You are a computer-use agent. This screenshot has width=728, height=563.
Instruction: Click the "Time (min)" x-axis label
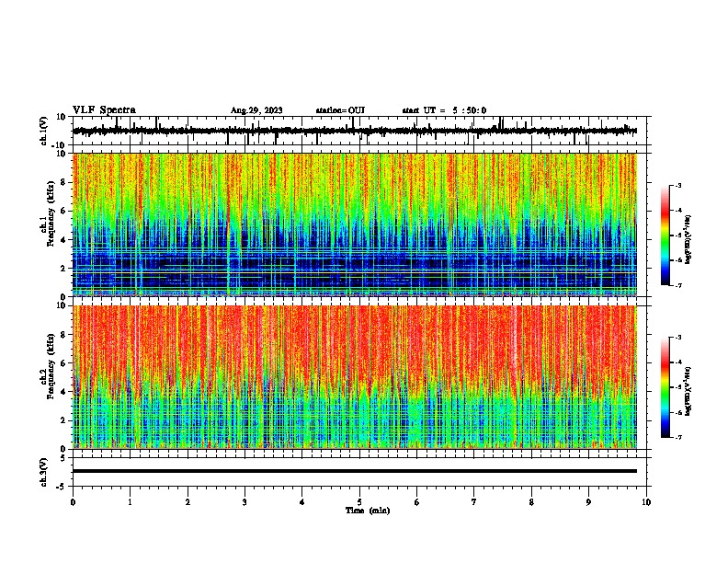pos(368,511)
